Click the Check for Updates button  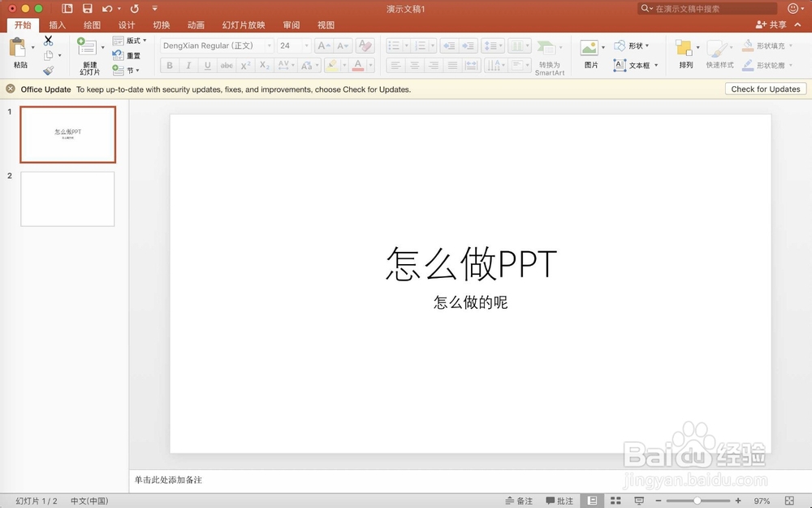pos(765,89)
